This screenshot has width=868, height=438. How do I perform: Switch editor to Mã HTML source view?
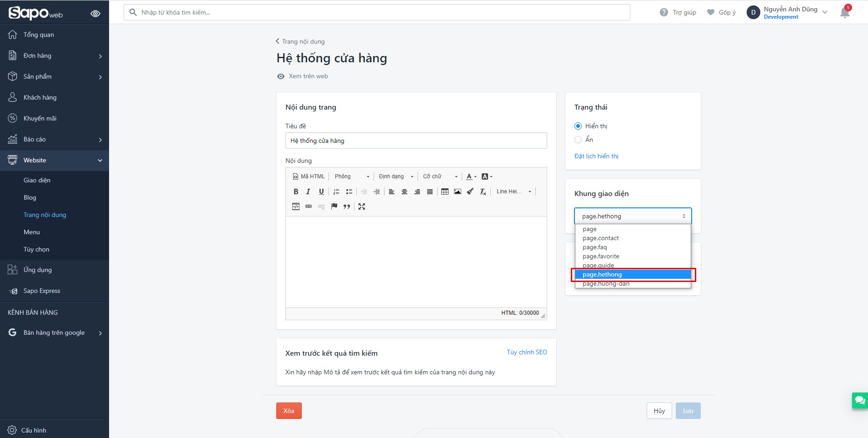click(309, 176)
